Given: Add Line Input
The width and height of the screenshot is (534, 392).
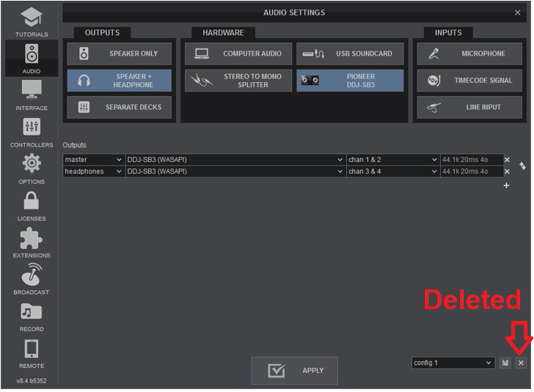Looking at the screenshot, I should click(x=469, y=107).
